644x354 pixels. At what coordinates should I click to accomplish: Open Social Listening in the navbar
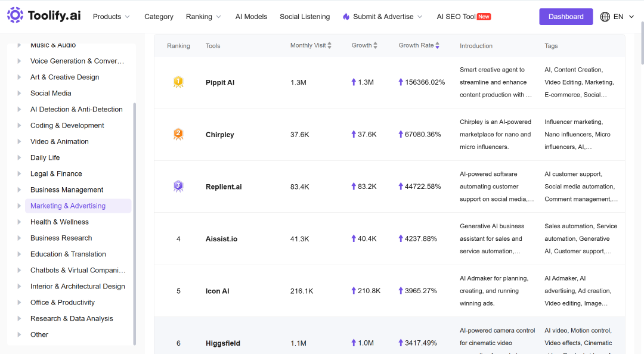[x=305, y=17]
